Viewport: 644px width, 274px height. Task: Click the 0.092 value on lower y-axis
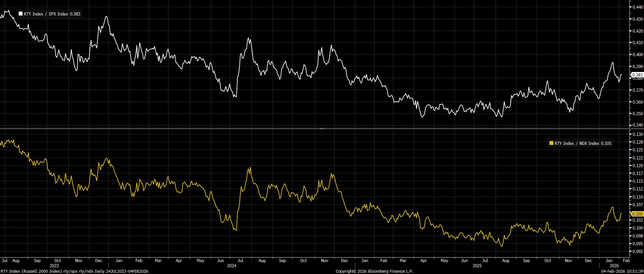637,251
